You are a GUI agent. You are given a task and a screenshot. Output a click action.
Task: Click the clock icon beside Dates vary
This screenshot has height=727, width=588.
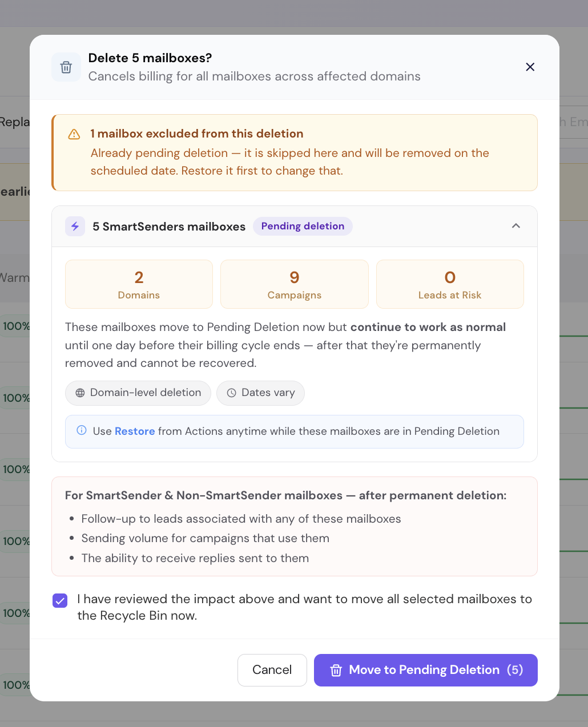click(232, 393)
